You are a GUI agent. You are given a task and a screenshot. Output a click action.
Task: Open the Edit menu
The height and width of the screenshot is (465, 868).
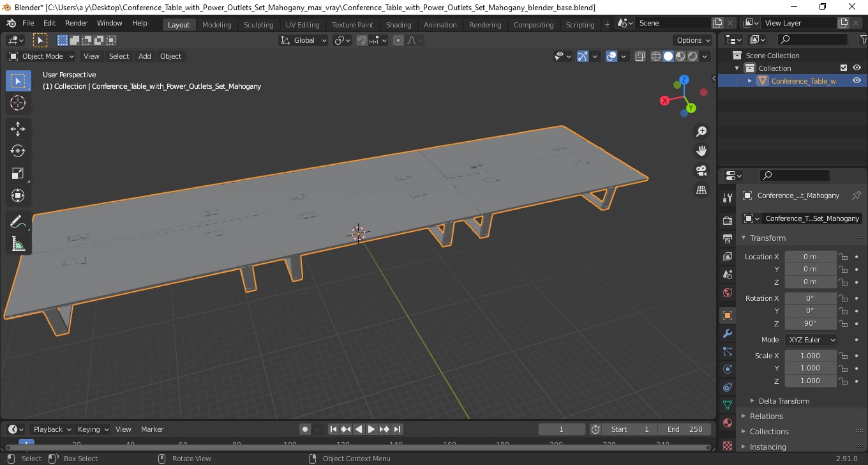[x=49, y=23]
